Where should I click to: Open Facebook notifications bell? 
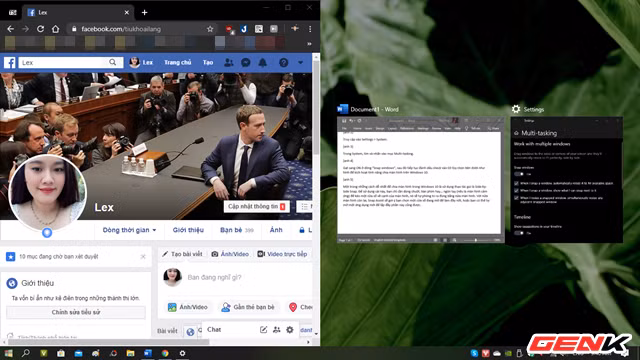(263, 62)
